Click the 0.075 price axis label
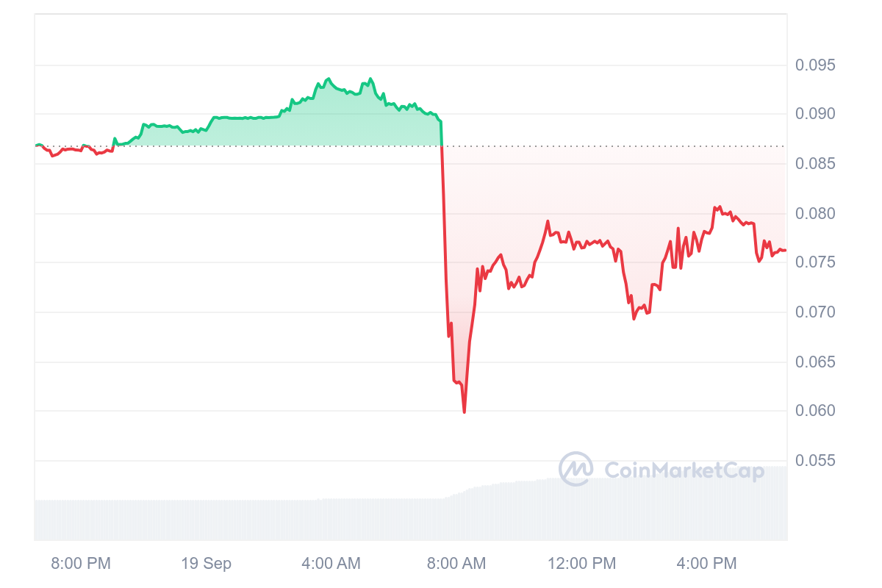Image resolution: width=882 pixels, height=588 pixels. [x=815, y=263]
